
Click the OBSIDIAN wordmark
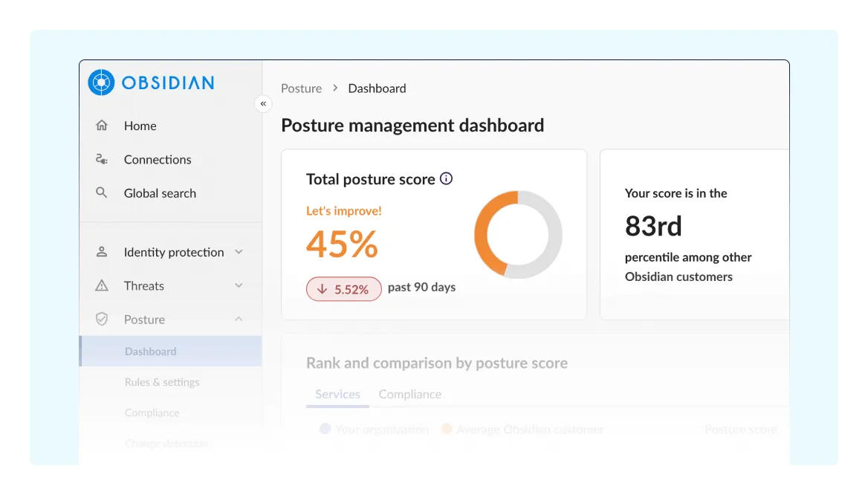[168, 82]
